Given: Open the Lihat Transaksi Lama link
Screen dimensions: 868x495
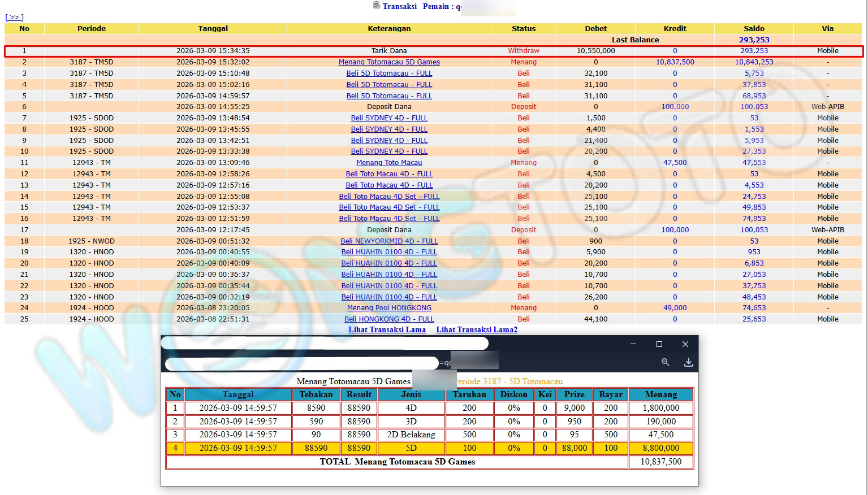Looking at the screenshot, I should tap(387, 329).
